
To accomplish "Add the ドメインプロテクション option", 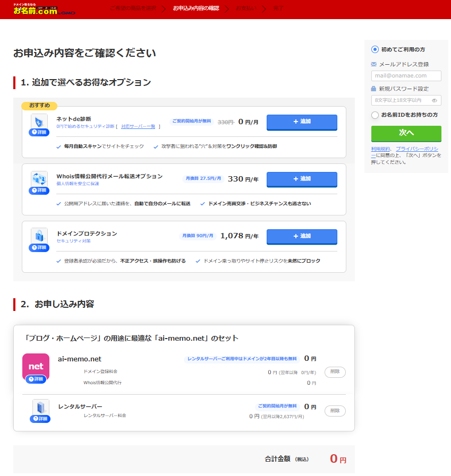I will 302,236.
